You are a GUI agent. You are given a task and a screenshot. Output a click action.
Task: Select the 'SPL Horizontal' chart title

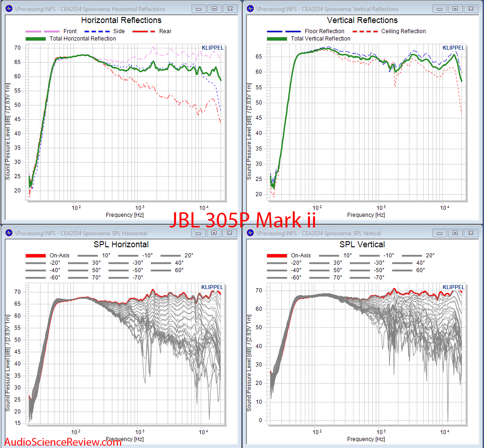pos(121,244)
